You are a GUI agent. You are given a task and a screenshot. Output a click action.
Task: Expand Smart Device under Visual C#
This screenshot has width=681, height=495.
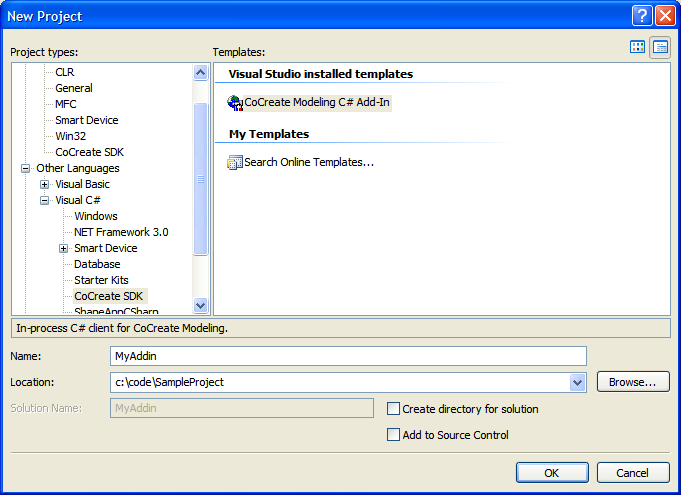pyautogui.click(x=63, y=248)
